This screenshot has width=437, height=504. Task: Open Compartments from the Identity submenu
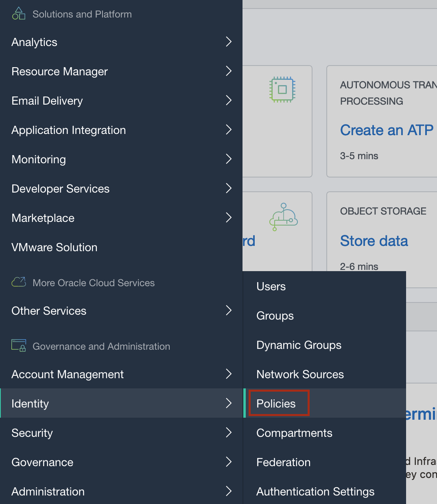pyautogui.click(x=294, y=433)
